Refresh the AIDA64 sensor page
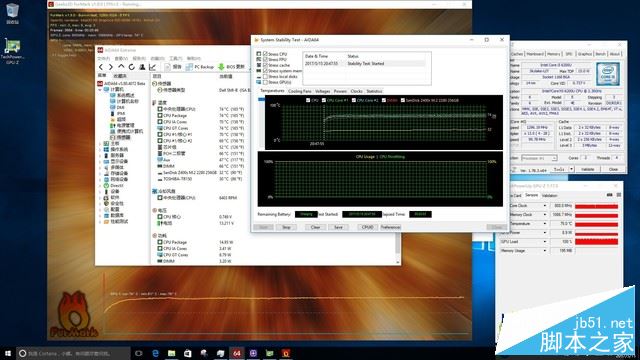The height and width of the screenshot is (360, 640). [x=131, y=67]
